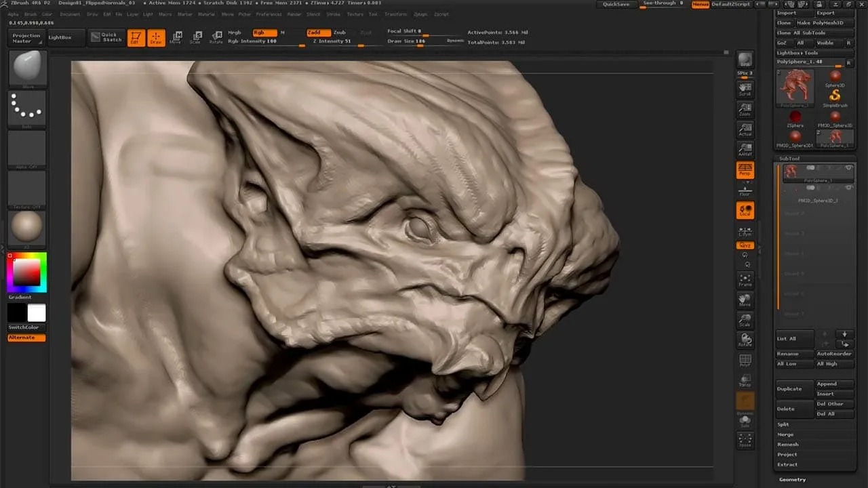Toggle visibility eye of PolySphere_1 subtool
Screen dimensions: 868x488
click(x=848, y=168)
